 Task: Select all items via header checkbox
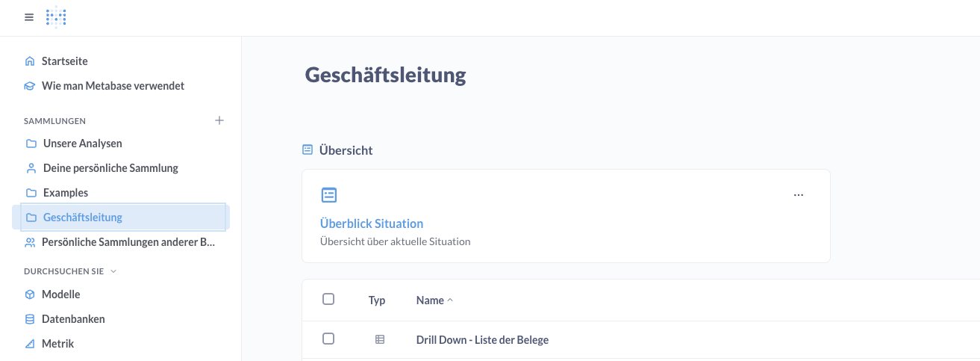(x=328, y=300)
